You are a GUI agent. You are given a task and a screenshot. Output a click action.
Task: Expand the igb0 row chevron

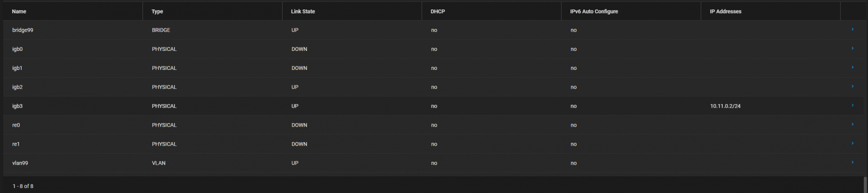tap(852, 49)
